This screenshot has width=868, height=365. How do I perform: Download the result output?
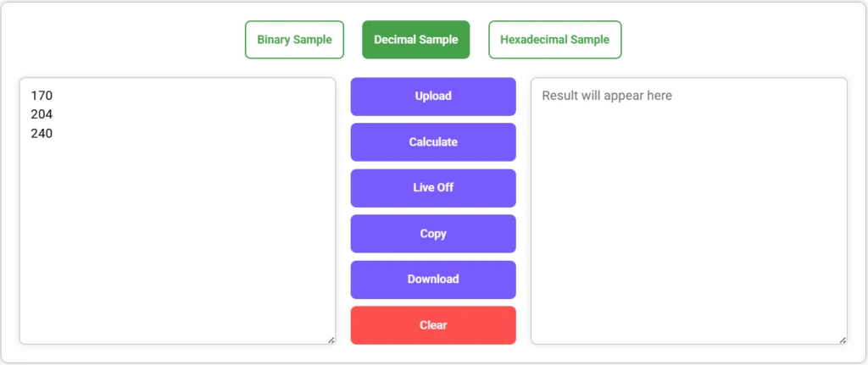click(x=433, y=279)
